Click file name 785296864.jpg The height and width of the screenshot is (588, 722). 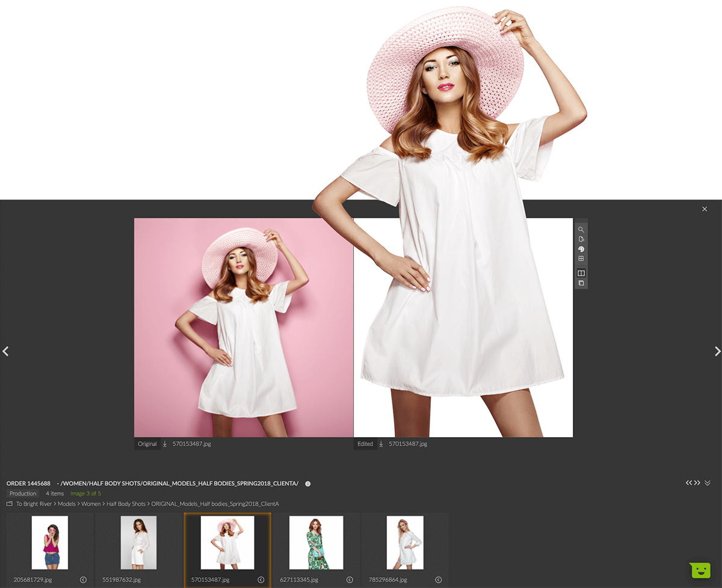[x=388, y=580]
